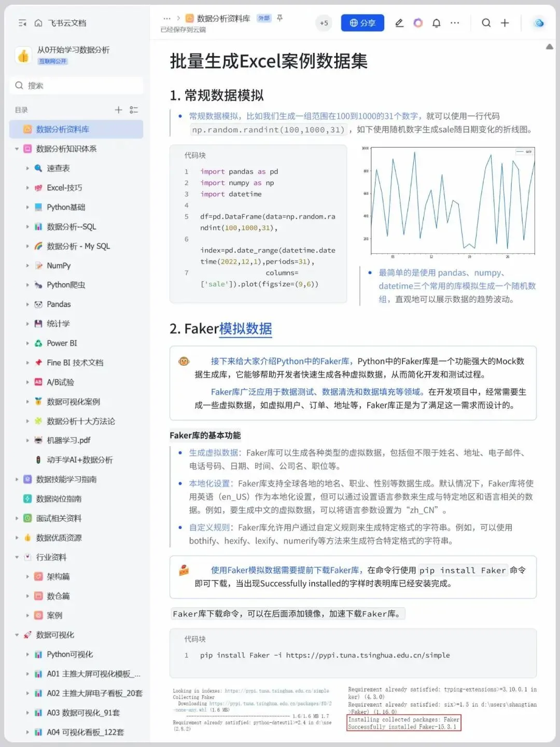Viewport: 560px width, 747px height.
Task: Open A01 主推大屏可视化模板 page
Action: click(93, 674)
